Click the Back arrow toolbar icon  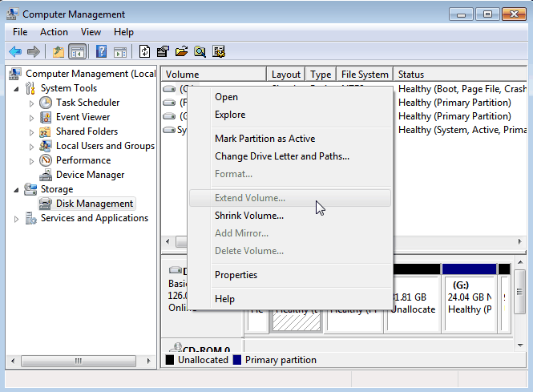pyautogui.click(x=15, y=51)
